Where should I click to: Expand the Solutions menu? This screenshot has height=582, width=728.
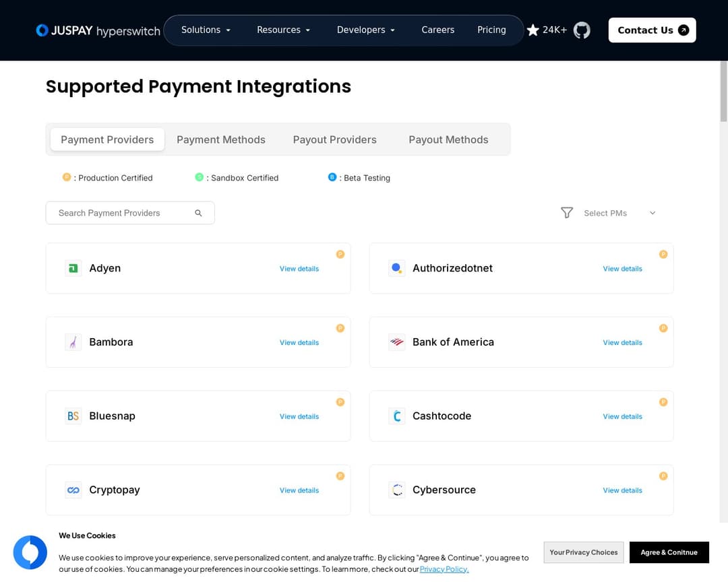[x=206, y=30]
